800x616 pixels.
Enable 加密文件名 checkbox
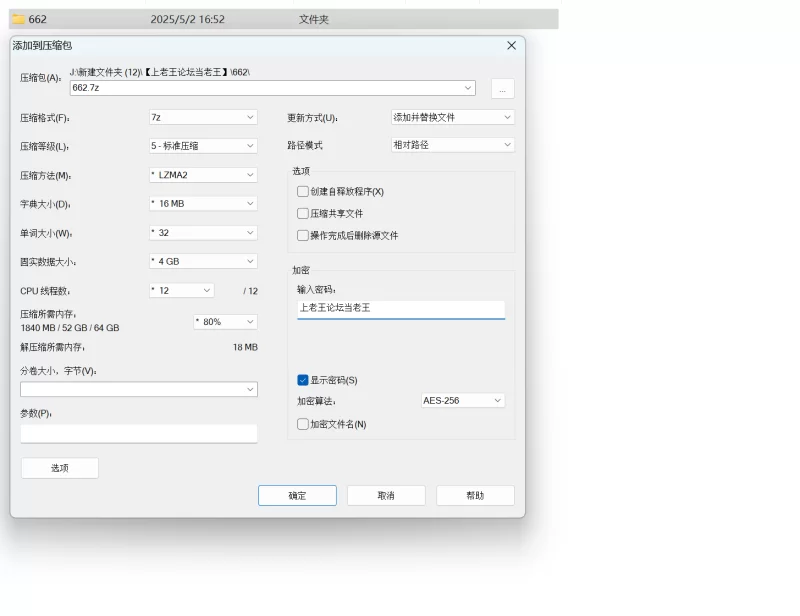tap(303, 424)
